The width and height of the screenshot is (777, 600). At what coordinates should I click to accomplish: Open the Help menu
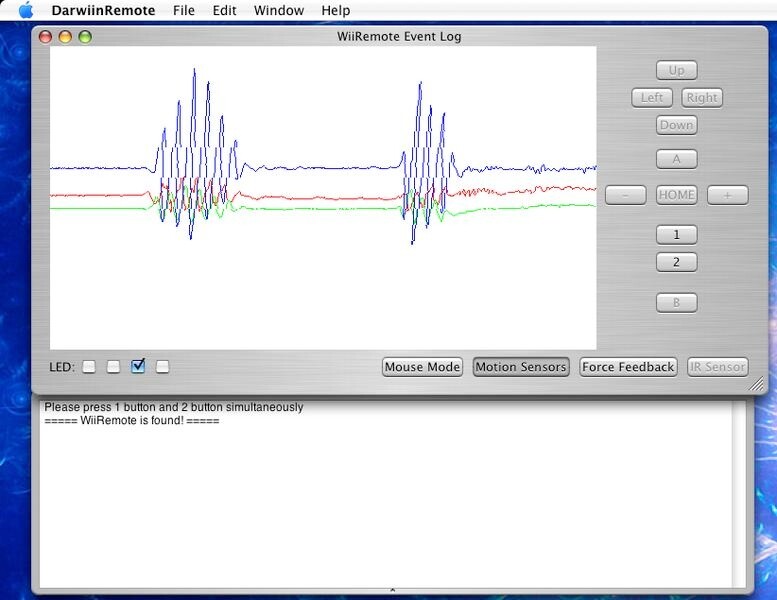click(335, 10)
